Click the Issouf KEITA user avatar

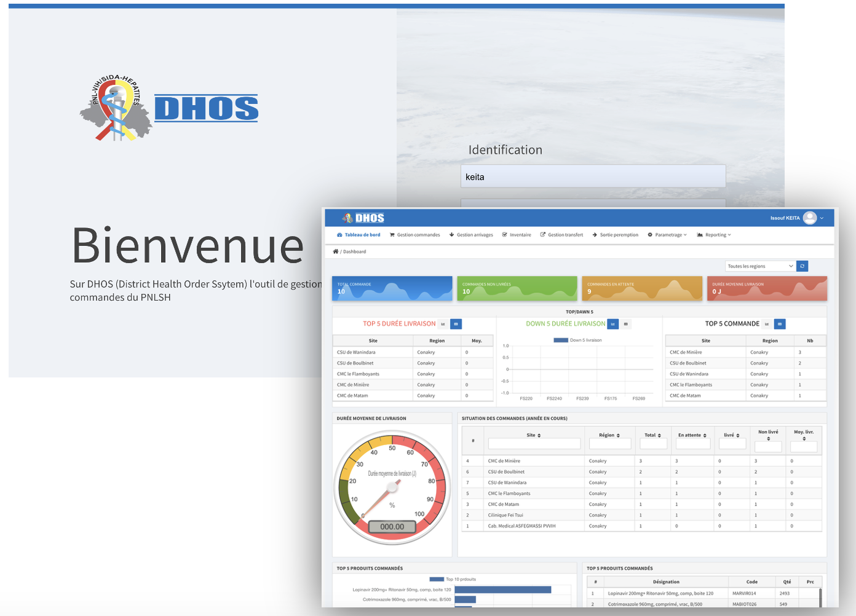(x=810, y=218)
